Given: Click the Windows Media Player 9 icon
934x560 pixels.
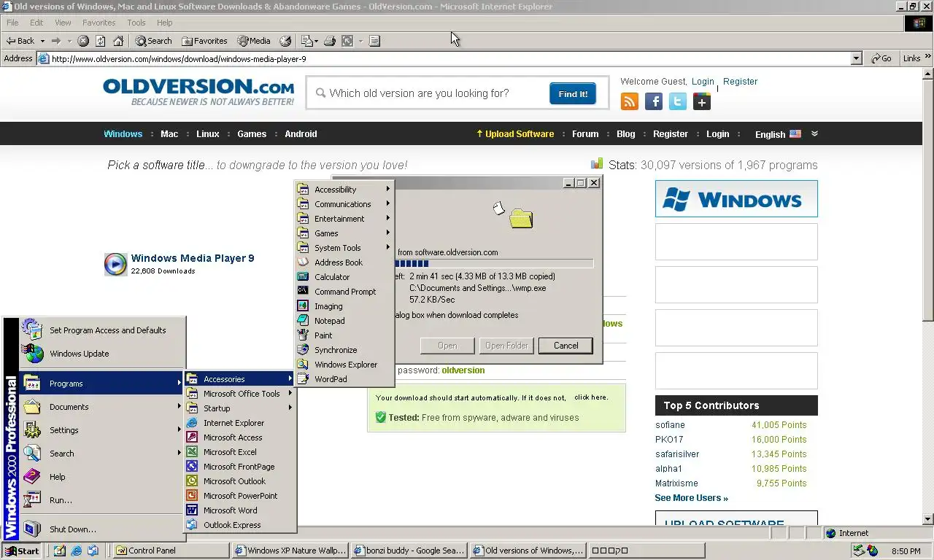Looking at the screenshot, I should (115, 264).
